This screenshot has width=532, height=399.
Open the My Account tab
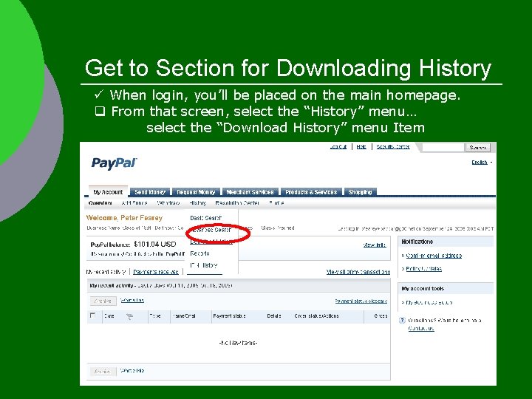pos(108,192)
